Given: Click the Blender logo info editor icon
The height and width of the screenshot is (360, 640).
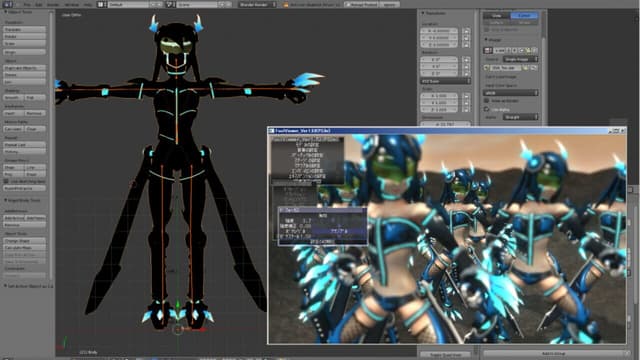Looking at the screenshot, I should pos(7,4).
